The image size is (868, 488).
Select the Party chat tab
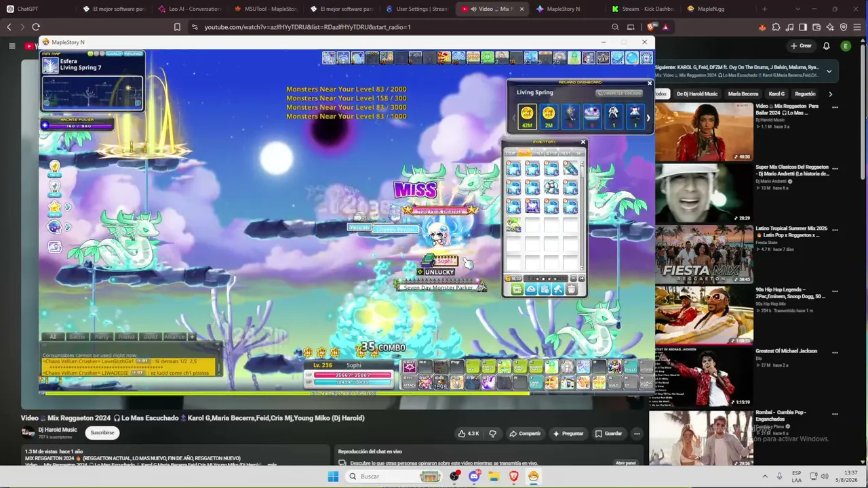(x=102, y=336)
